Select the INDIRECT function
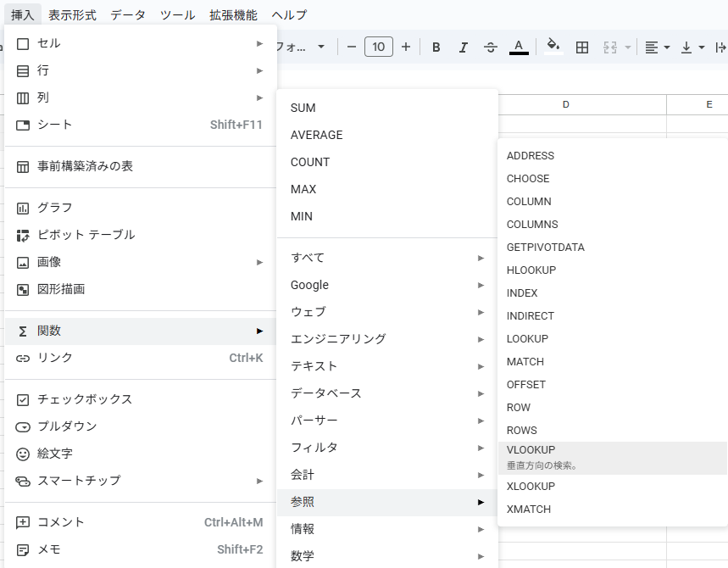Viewport: 728px width, 568px height. [613, 316]
